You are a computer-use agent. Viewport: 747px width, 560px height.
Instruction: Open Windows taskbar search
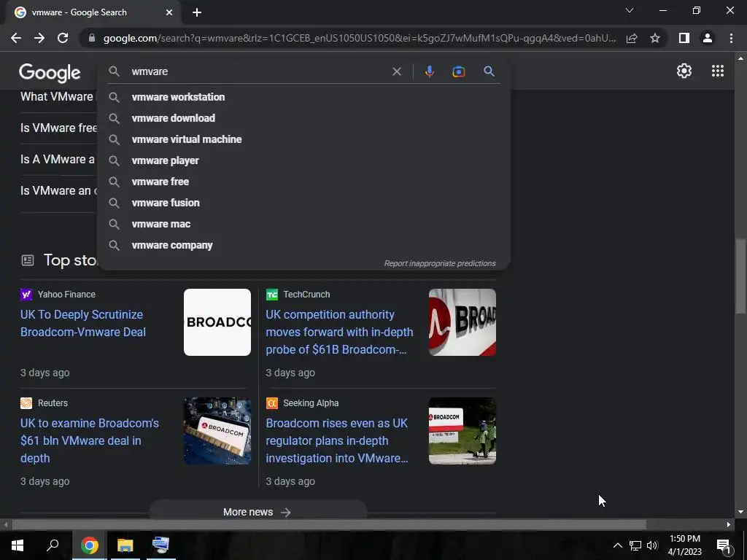pos(53,545)
